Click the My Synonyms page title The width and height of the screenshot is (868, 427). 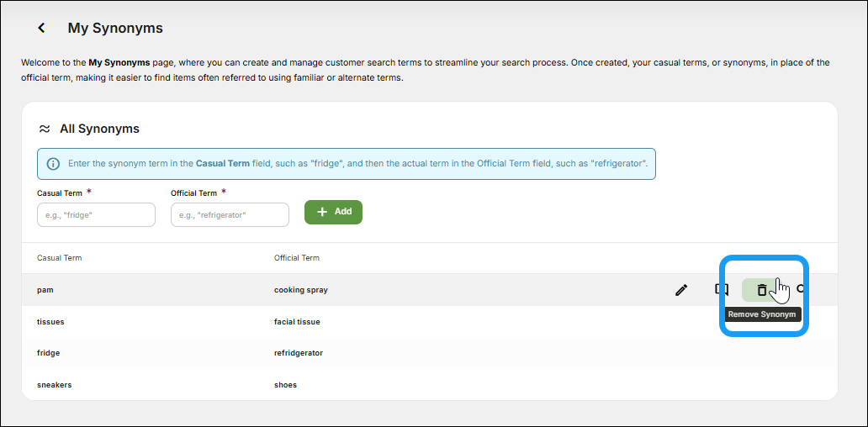[115, 29]
